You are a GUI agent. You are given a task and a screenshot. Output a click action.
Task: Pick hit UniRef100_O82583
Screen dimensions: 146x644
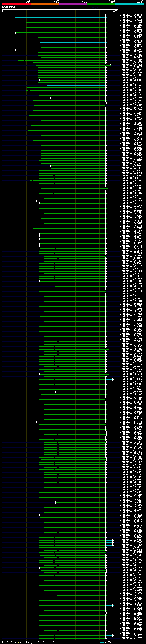[131, 32]
